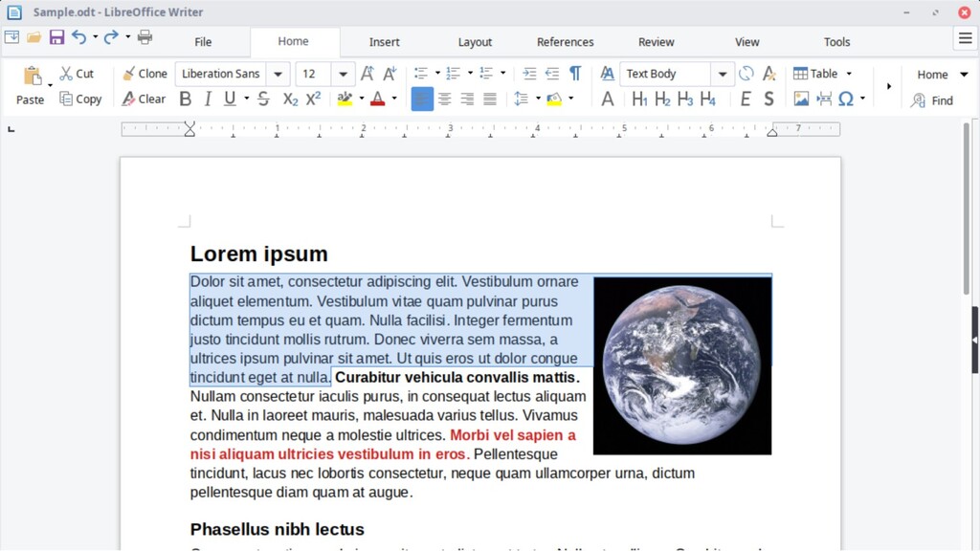The image size is (980, 551).
Task: Apply yellow paragraph background color
Action: tap(554, 99)
